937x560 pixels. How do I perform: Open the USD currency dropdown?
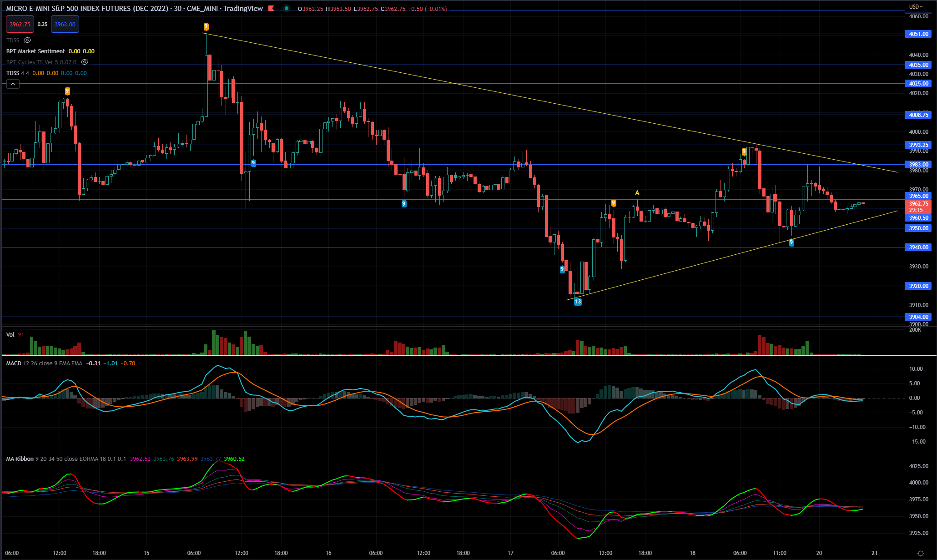916,6
